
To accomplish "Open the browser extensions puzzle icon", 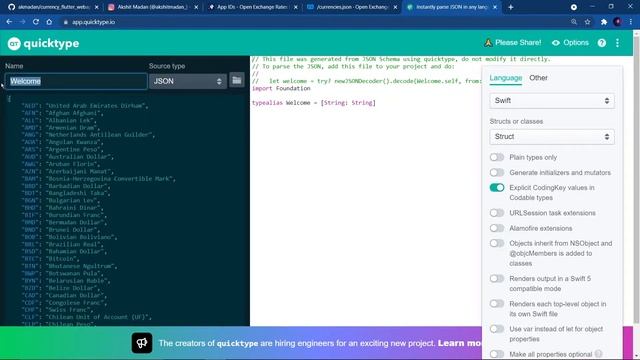I will 604,22.
